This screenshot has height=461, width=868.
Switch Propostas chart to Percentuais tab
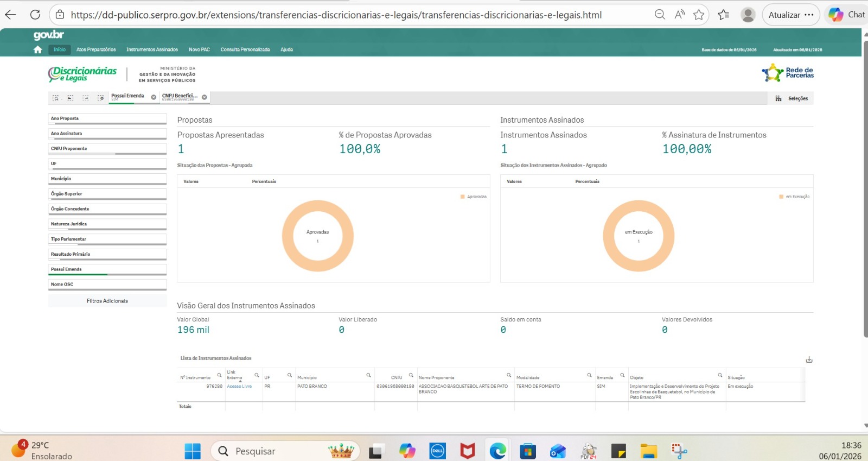click(x=264, y=181)
